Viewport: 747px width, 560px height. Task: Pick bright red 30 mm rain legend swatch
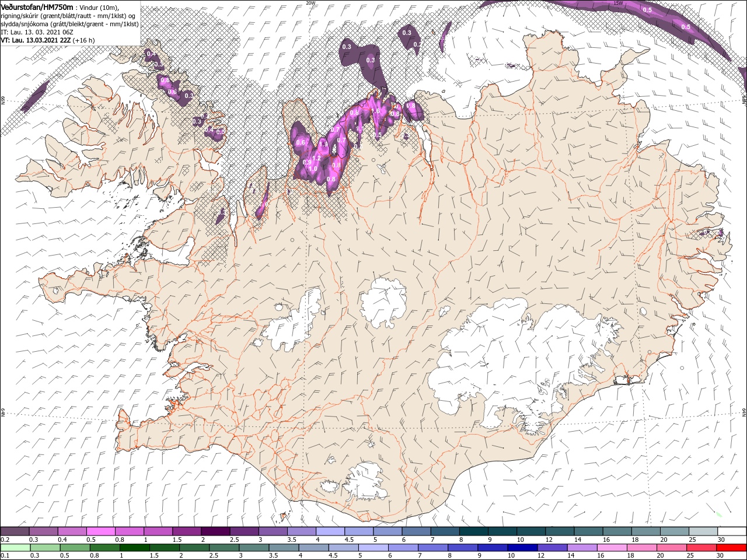731,547
